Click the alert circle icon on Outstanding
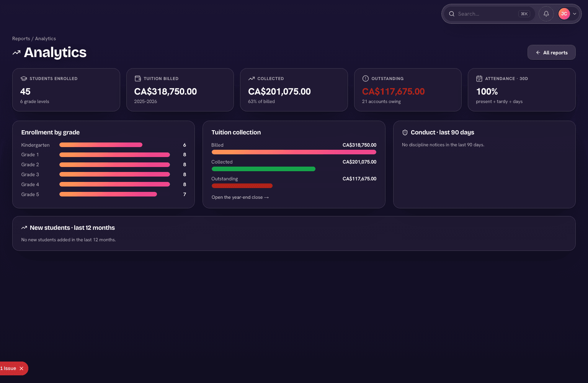This screenshot has height=383, width=588. click(x=366, y=79)
